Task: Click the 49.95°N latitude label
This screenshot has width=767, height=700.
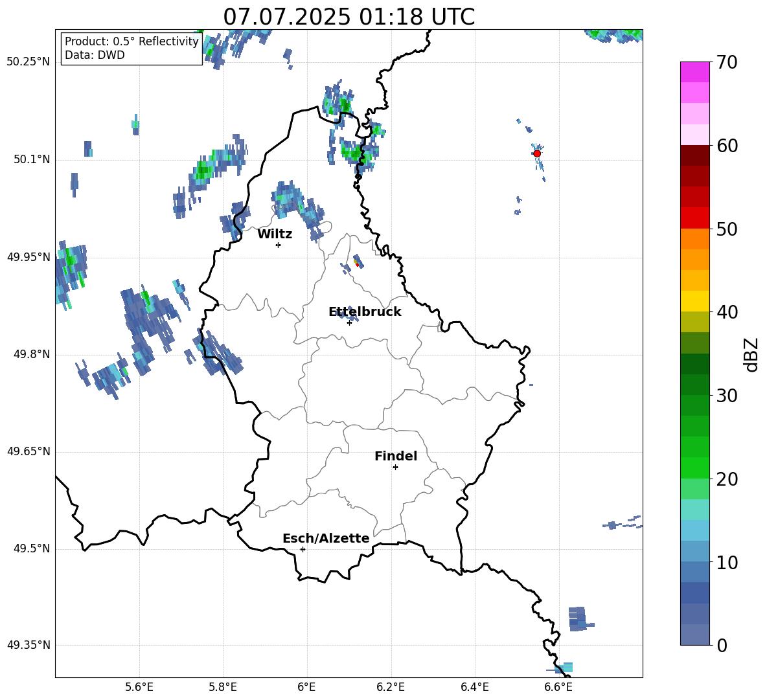Action: (x=29, y=256)
